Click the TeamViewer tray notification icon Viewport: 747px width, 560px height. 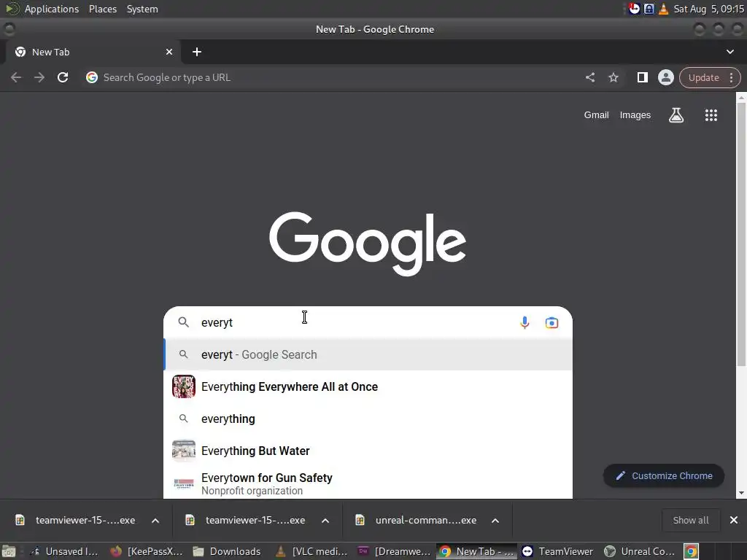point(634,9)
